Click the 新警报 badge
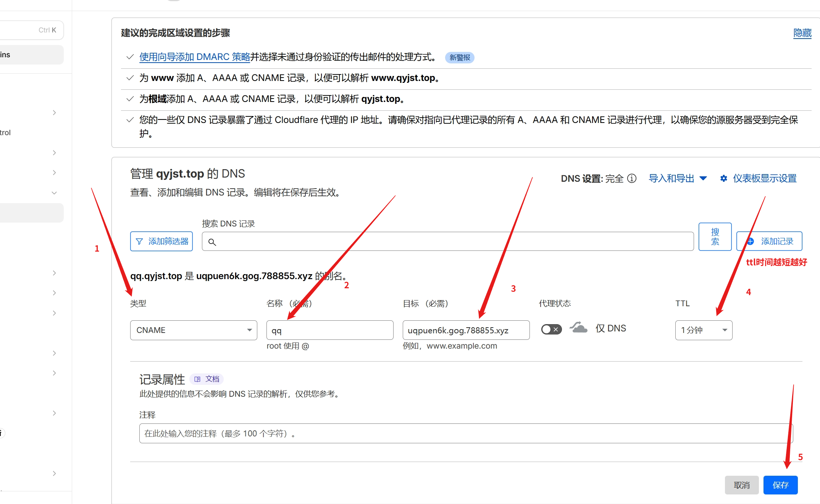This screenshot has height=504, width=820. pos(460,58)
